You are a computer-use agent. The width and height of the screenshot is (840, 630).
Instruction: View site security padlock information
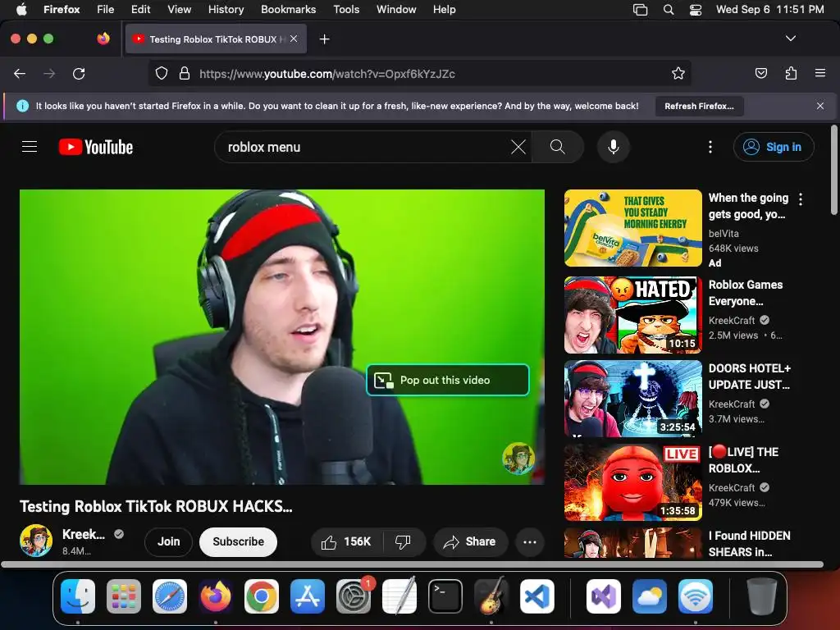(185, 73)
